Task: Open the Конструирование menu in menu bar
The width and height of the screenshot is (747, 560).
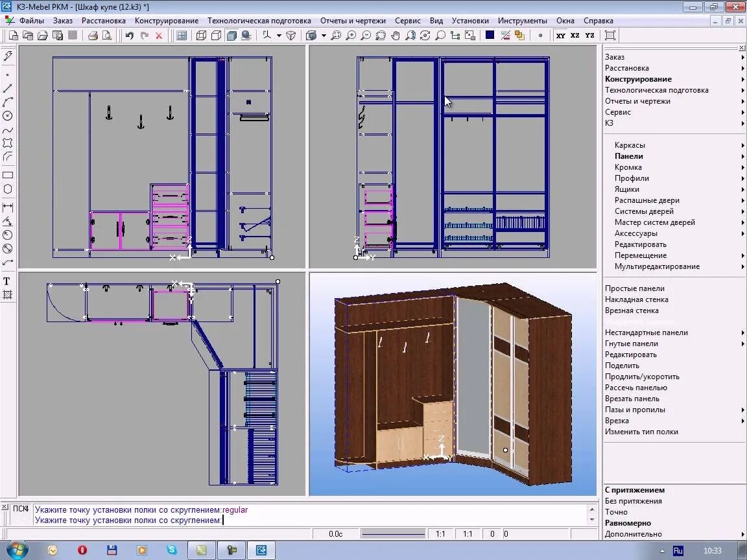Action: (x=167, y=21)
